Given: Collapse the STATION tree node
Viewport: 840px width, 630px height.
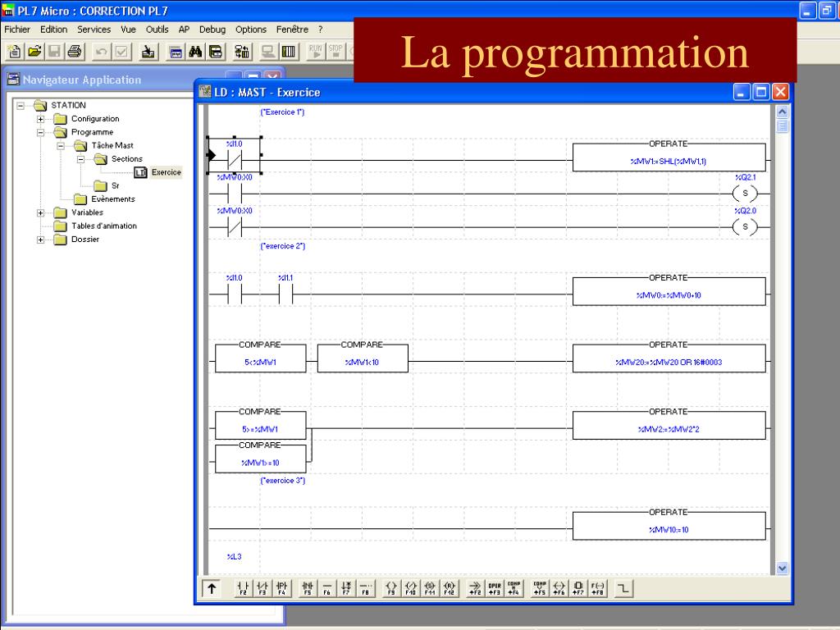Looking at the screenshot, I should coord(21,106).
